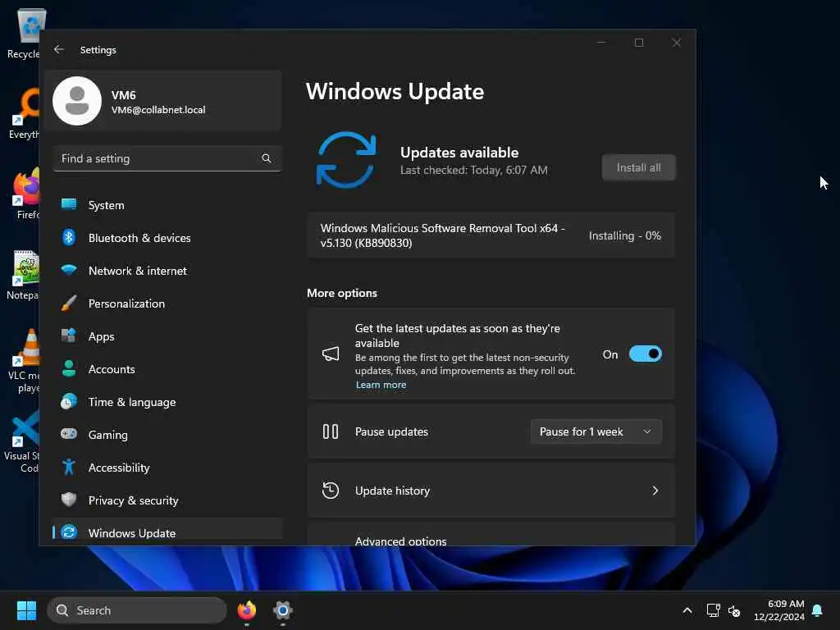The width and height of the screenshot is (840, 630).
Task: Follow the Learn more link
Action: 381,385
